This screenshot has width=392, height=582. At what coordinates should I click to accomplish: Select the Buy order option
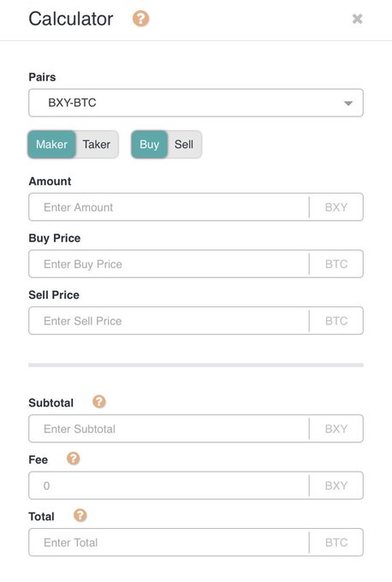tap(149, 144)
